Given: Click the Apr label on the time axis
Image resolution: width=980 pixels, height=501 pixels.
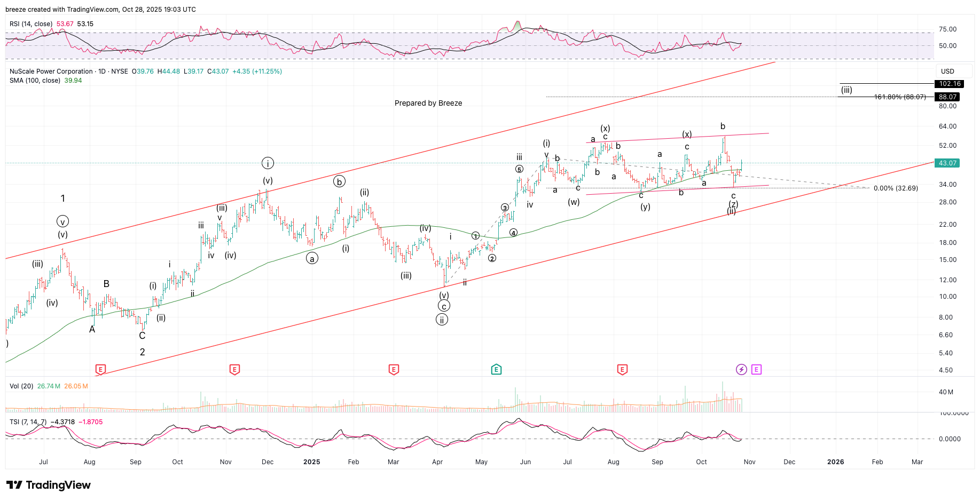Looking at the screenshot, I should (x=437, y=462).
